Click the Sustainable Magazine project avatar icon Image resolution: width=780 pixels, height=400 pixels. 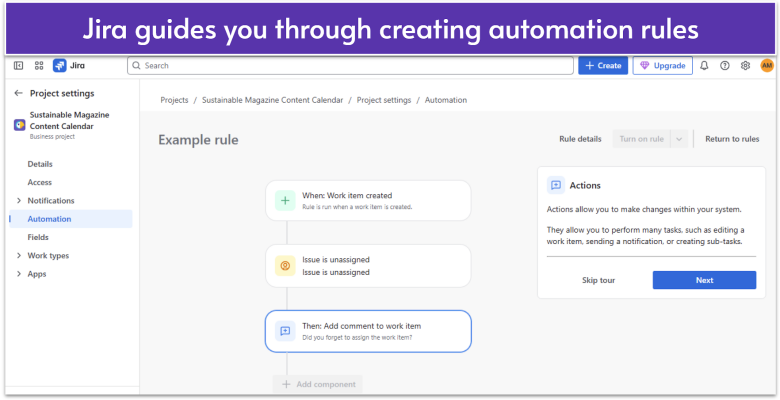[x=19, y=125]
